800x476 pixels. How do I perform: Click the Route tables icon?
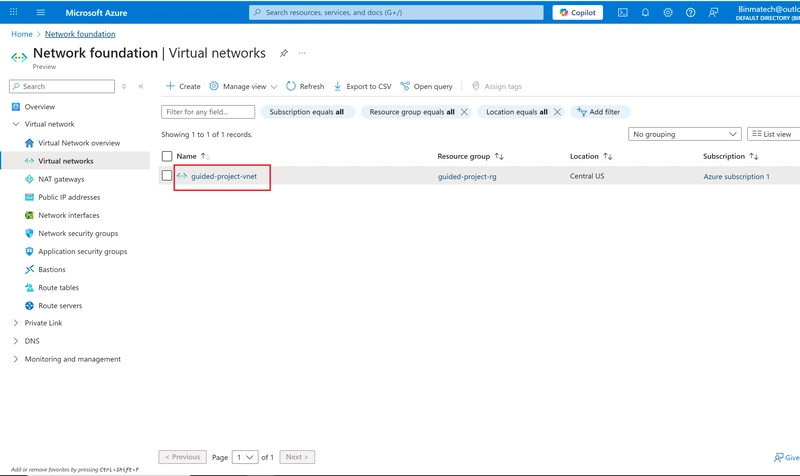(x=30, y=288)
